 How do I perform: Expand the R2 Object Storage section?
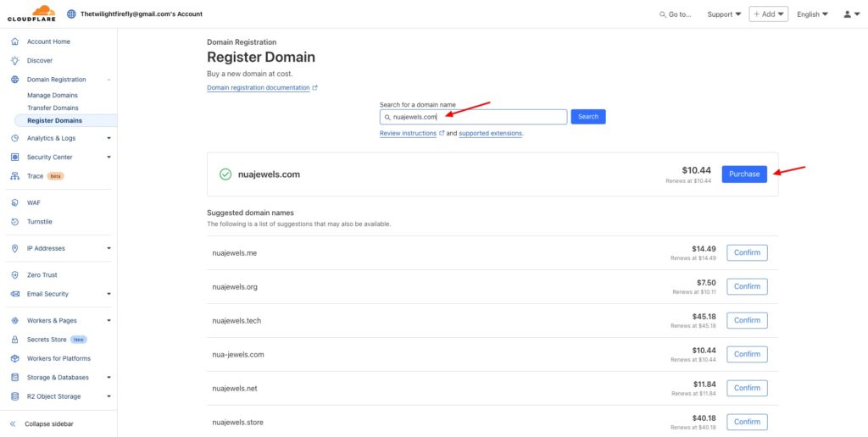pos(109,396)
